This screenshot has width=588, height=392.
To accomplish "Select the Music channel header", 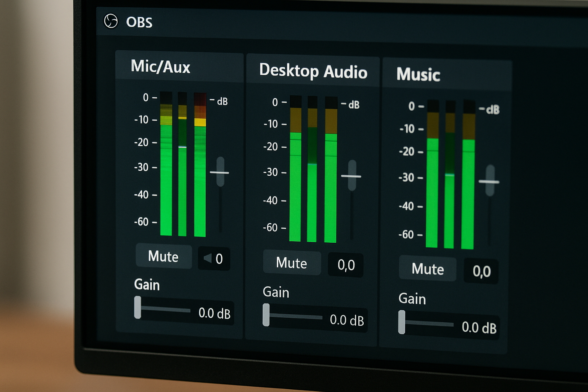I will 447,74.
